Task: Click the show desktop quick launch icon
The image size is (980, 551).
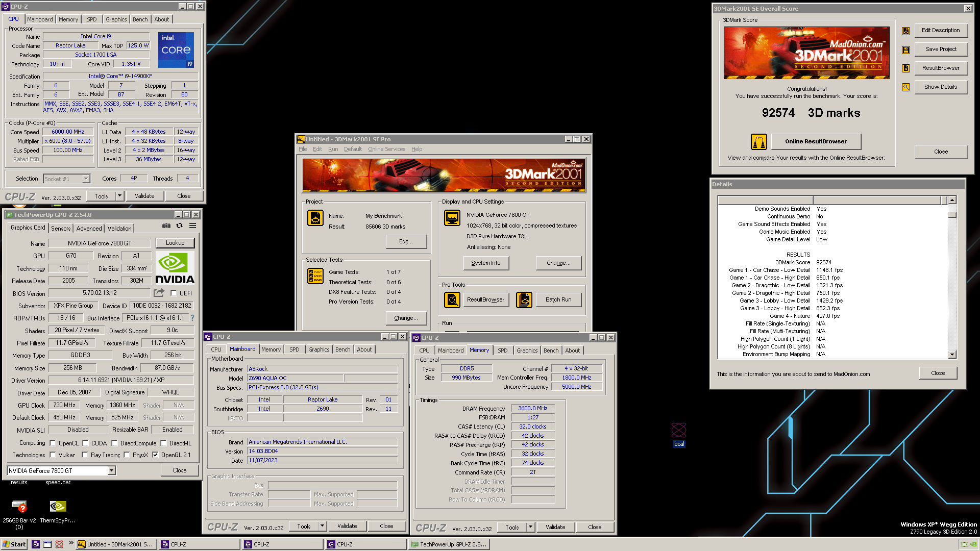Action: [47, 544]
